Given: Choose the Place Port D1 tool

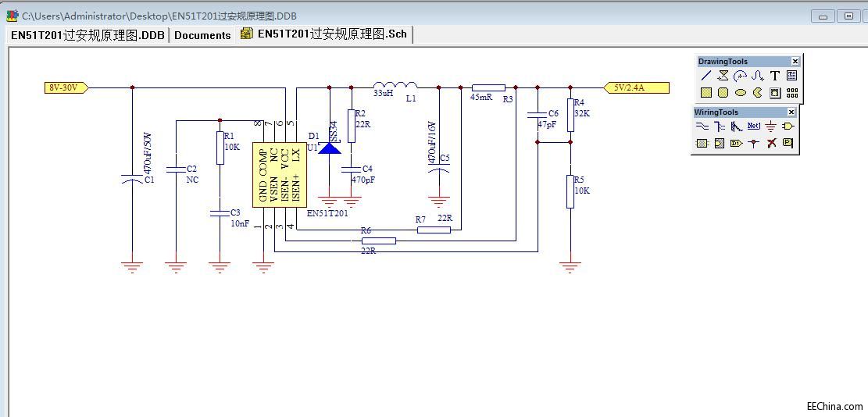Looking at the screenshot, I should (736, 143).
